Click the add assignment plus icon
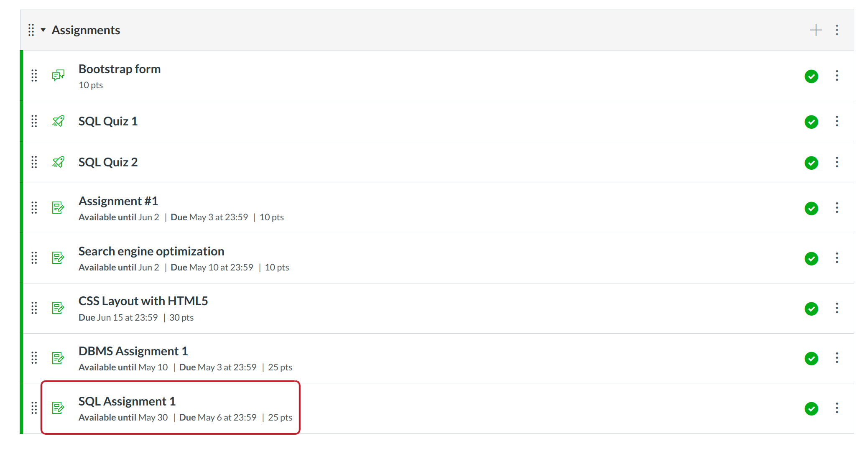The height and width of the screenshot is (459, 868). (815, 30)
